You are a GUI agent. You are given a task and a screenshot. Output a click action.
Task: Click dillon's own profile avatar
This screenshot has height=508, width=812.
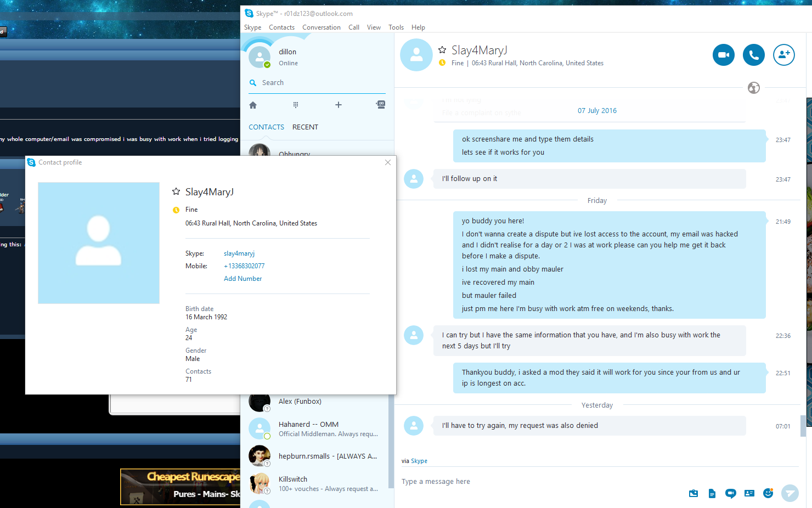click(260, 57)
